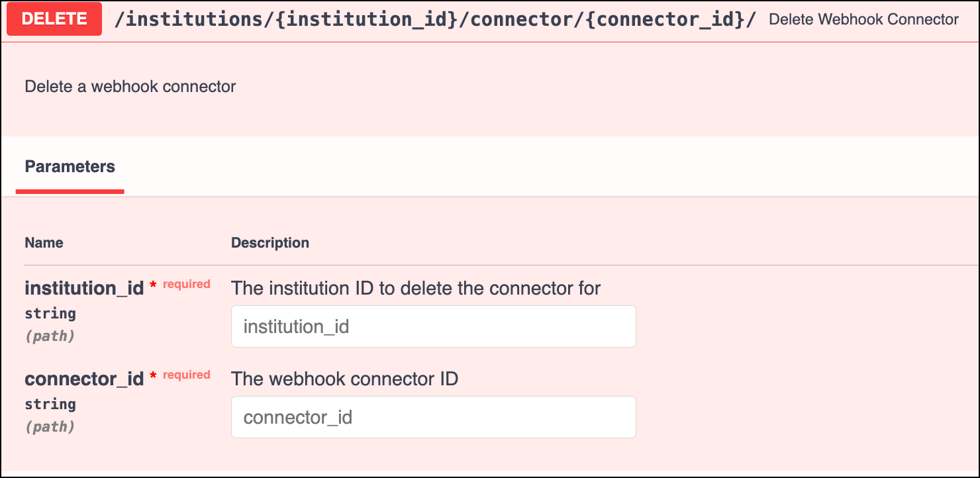
Task: Click 'The institution ID to delete the connector for'
Action: coord(415,288)
